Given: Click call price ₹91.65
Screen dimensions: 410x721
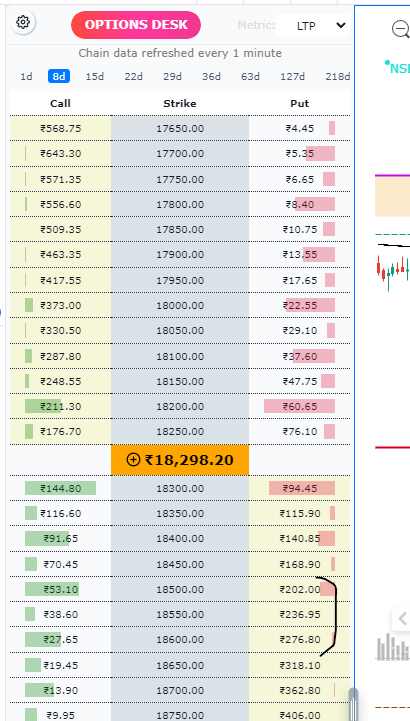Looking at the screenshot, I should tap(61, 538).
